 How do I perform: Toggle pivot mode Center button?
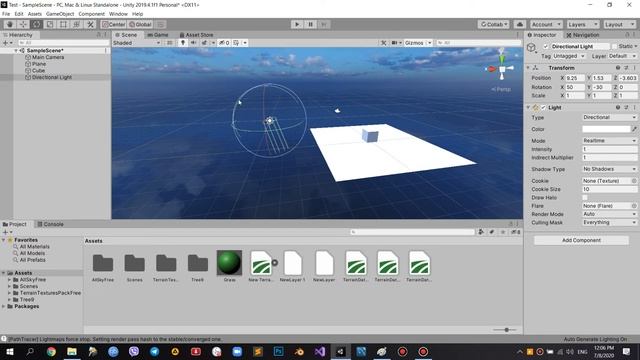(x=113, y=24)
